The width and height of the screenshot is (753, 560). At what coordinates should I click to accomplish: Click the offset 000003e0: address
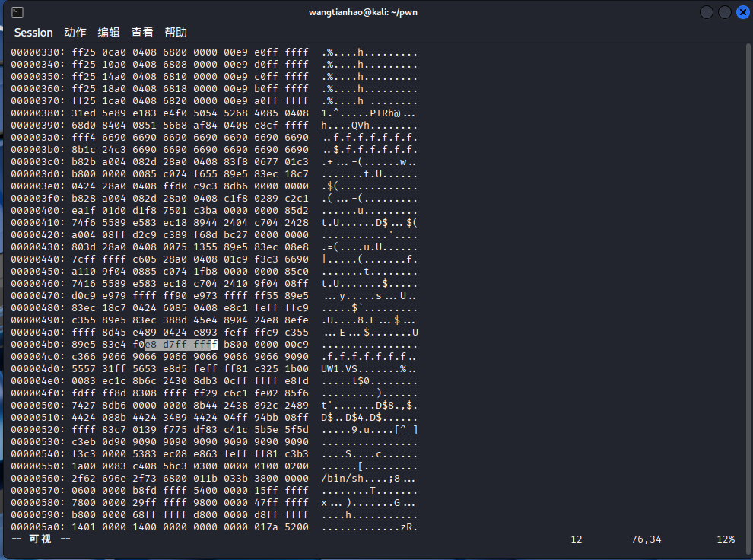[x=38, y=186]
